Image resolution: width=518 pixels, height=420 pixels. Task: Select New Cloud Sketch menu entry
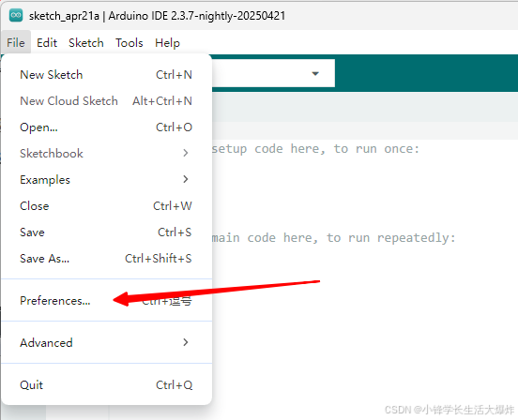click(x=106, y=101)
